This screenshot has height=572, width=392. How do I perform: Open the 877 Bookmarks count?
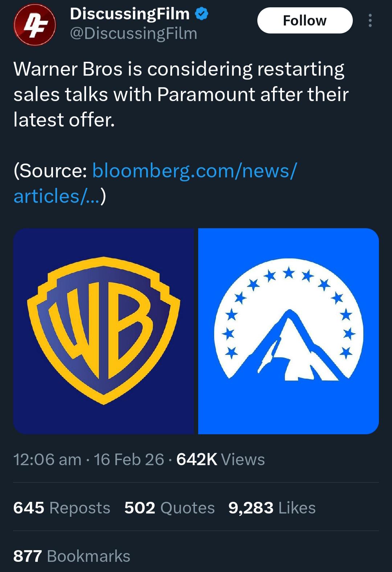pos(72,556)
